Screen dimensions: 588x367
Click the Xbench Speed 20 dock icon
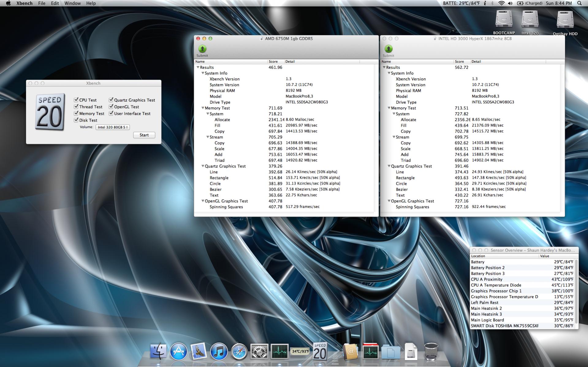[x=320, y=351]
